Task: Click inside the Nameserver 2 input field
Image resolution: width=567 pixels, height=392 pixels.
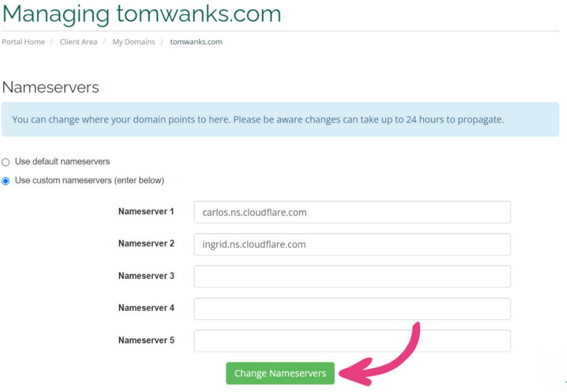Action: point(352,244)
